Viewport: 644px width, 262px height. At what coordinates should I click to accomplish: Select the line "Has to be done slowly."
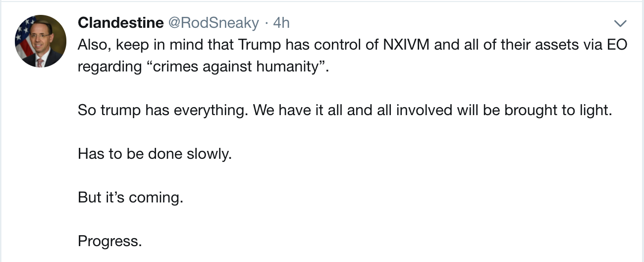(155, 154)
